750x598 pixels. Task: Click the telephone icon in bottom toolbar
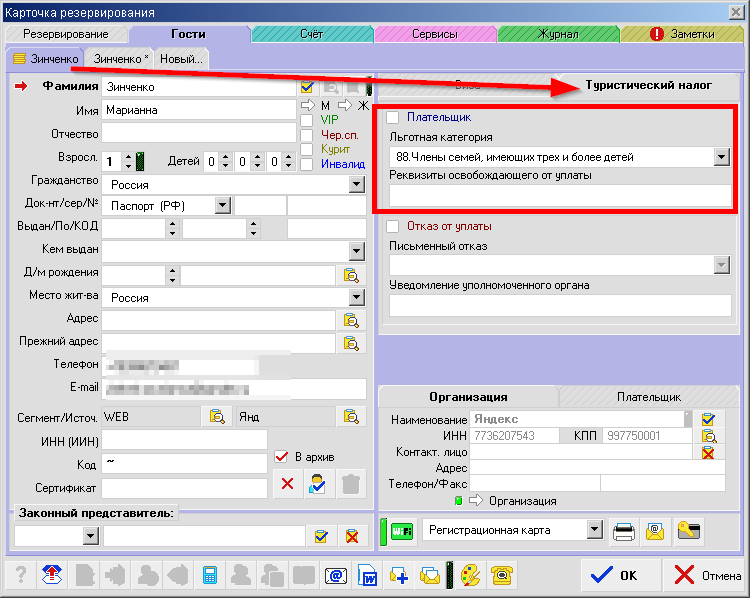(x=501, y=575)
